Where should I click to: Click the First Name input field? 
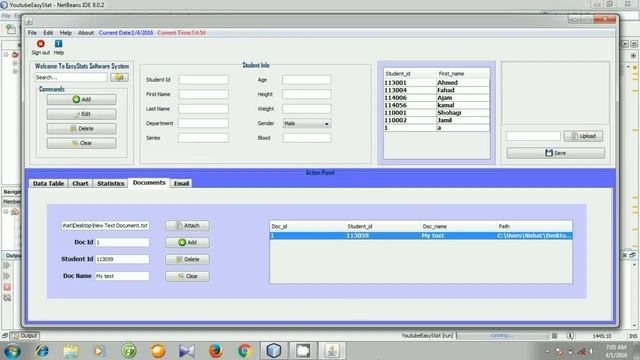coord(204,94)
